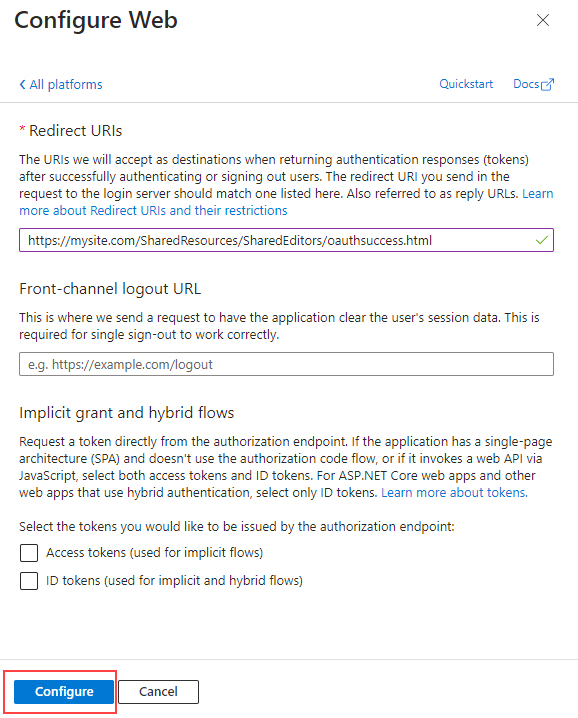Click the ID tokens checkbox label text
Screen dimensions: 578x718
click(x=174, y=581)
